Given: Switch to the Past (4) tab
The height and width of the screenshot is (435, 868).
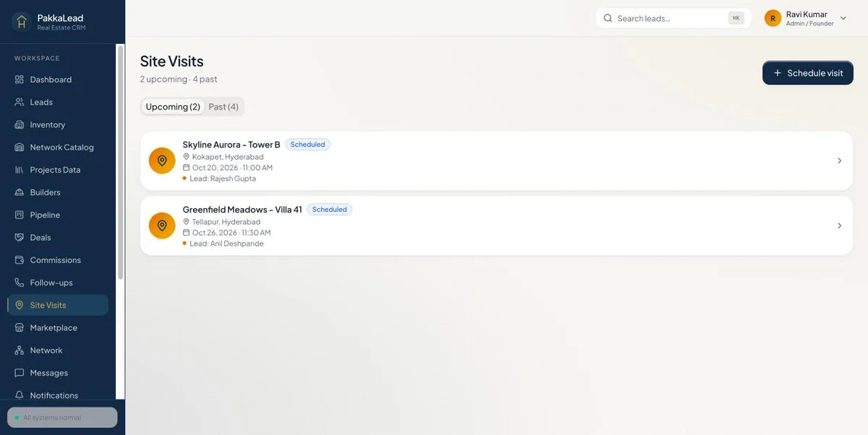Looking at the screenshot, I should tap(224, 107).
